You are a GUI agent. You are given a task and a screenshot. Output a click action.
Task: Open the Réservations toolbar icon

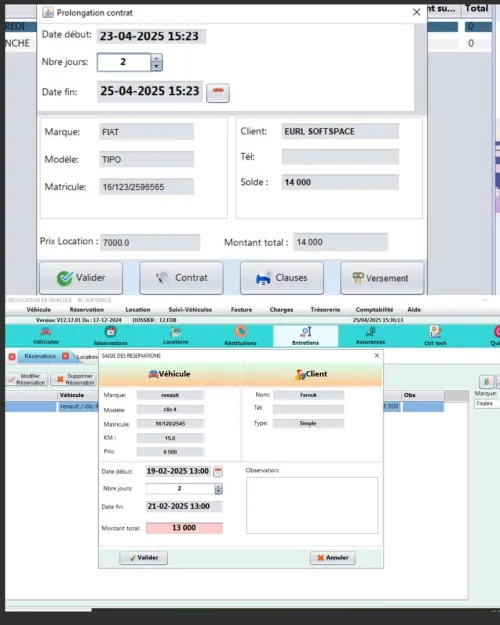click(110, 336)
